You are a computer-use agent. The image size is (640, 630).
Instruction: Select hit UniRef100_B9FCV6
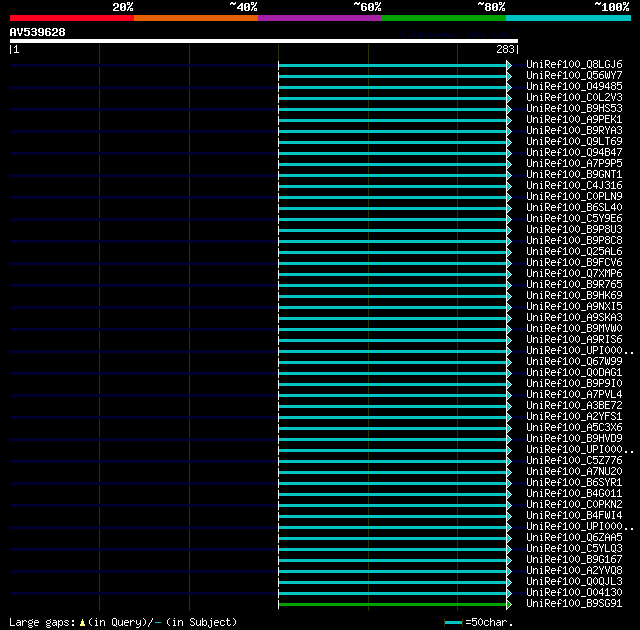click(574, 263)
